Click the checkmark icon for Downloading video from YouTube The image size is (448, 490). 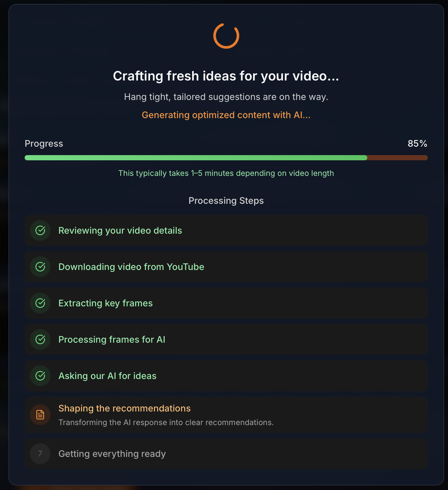coord(40,267)
